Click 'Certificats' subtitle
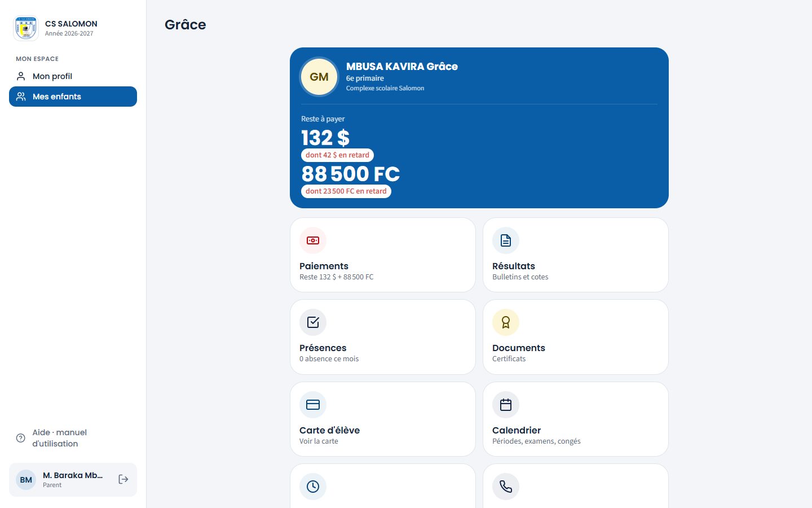 [x=509, y=359]
